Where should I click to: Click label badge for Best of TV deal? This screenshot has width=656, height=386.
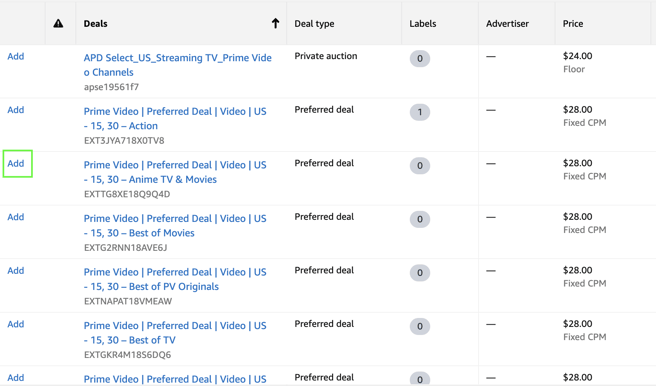pyautogui.click(x=420, y=326)
